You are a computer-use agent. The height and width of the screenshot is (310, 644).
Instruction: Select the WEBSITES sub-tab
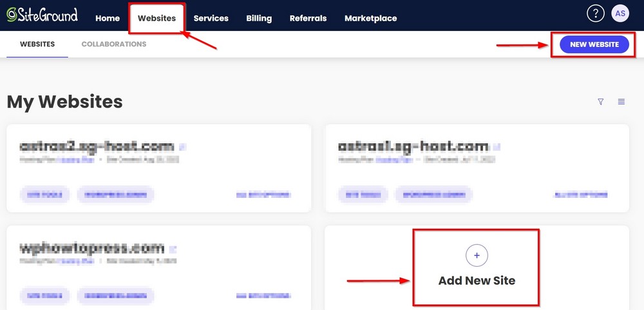pos(37,44)
